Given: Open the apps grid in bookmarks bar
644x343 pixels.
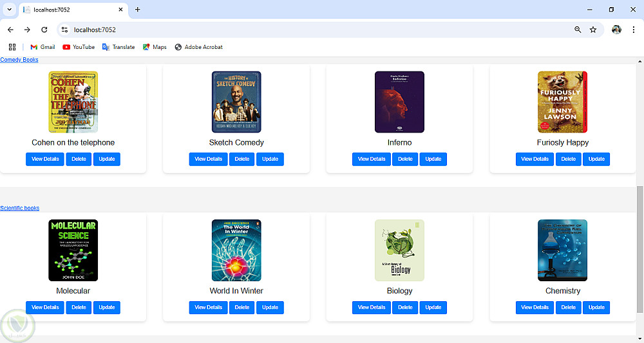Looking at the screenshot, I should coord(12,47).
